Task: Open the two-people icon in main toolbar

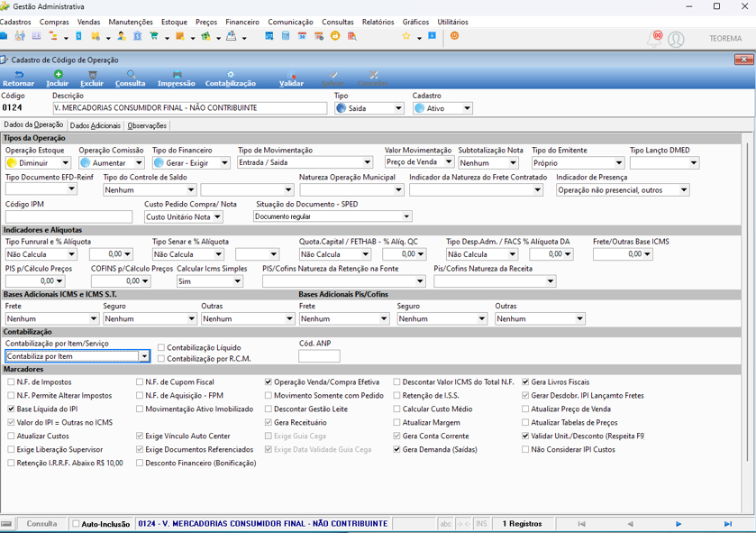Action: click(x=20, y=36)
